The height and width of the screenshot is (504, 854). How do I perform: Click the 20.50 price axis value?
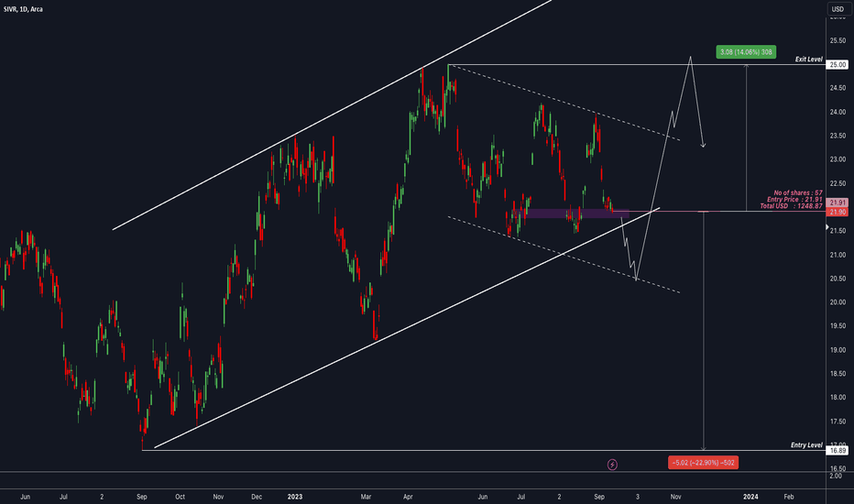click(838, 279)
